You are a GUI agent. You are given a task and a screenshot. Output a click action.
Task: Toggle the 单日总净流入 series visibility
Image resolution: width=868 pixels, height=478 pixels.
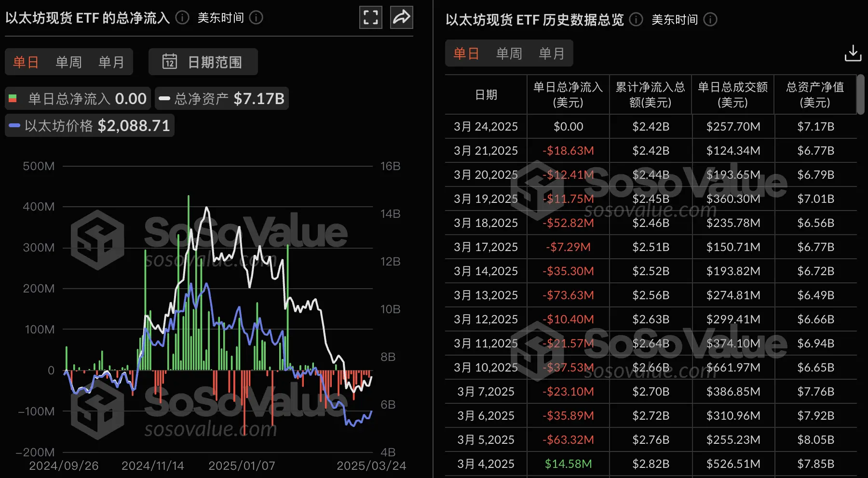point(77,98)
